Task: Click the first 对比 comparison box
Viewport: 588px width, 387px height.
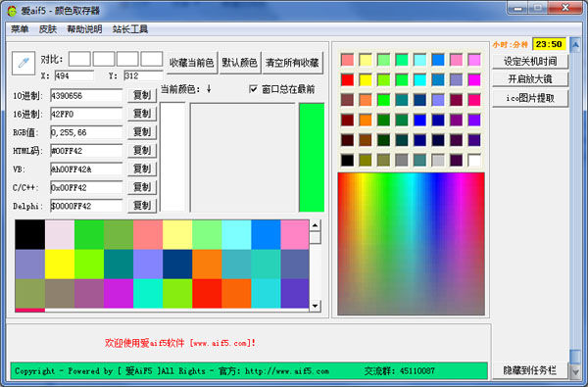Action: 79,59
